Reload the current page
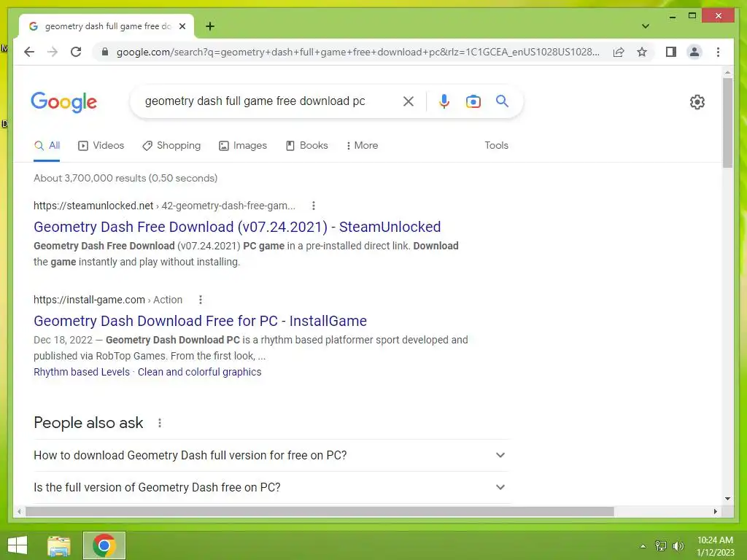Image resolution: width=747 pixels, height=560 pixels. click(76, 52)
